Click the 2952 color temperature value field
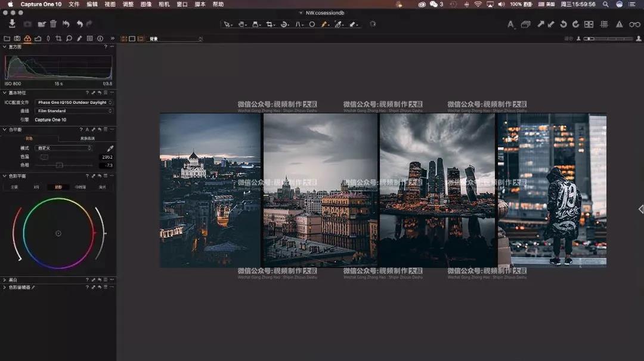The height and width of the screenshot is (361, 644). pos(106,157)
